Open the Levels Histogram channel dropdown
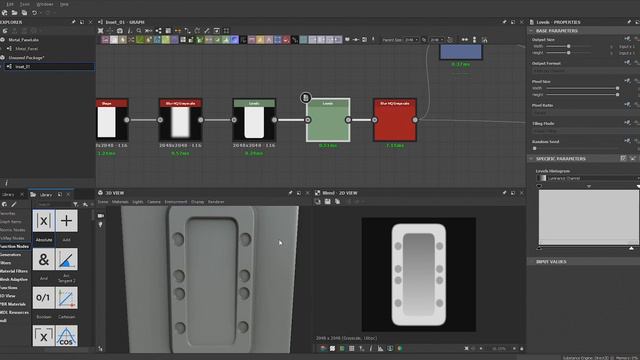The image size is (640, 360). [x=588, y=178]
